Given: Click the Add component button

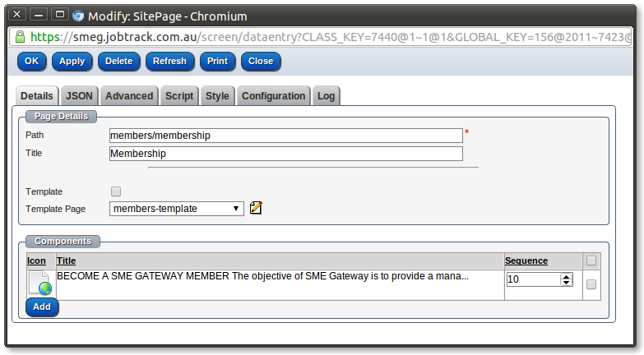Looking at the screenshot, I should (42, 307).
